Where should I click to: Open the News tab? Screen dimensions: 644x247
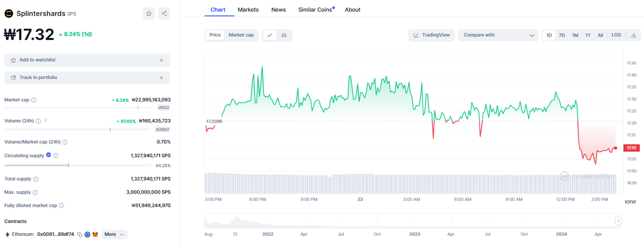pyautogui.click(x=278, y=10)
